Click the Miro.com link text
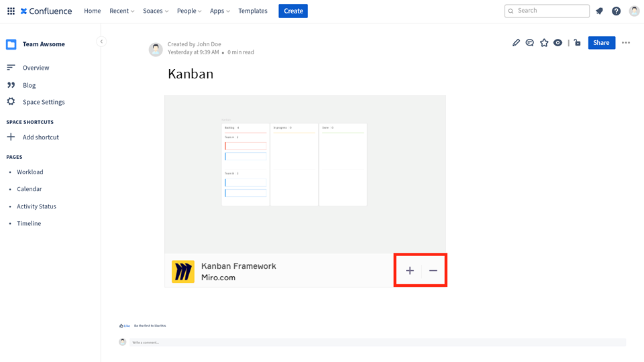644x362 pixels. click(x=218, y=278)
